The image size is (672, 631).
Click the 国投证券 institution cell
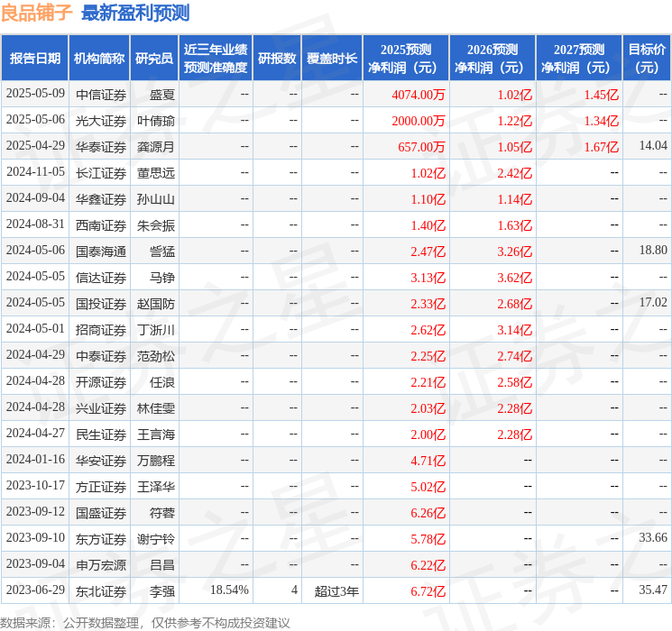(x=101, y=304)
